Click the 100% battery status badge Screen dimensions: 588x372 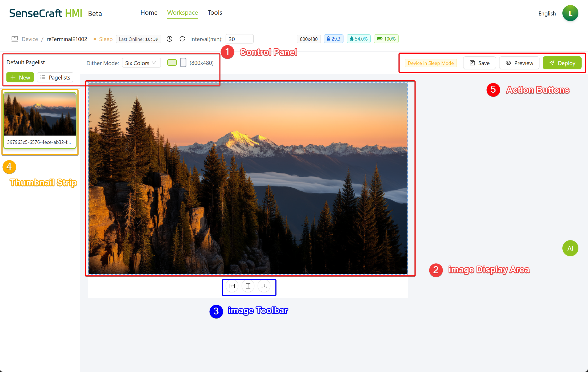pyautogui.click(x=386, y=39)
